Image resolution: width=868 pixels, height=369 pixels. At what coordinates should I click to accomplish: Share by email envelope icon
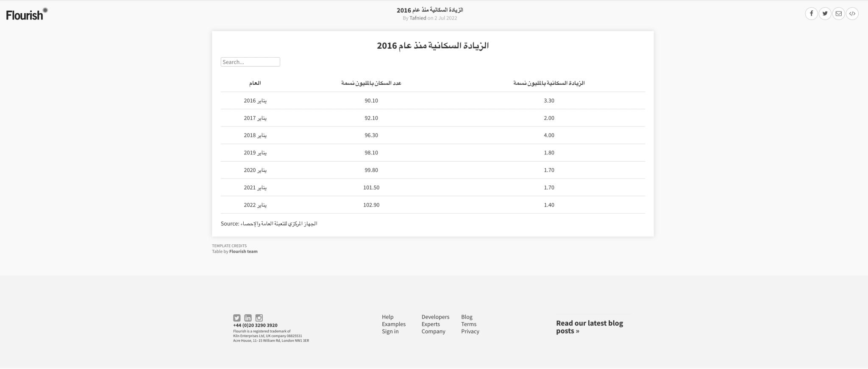coord(838,14)
